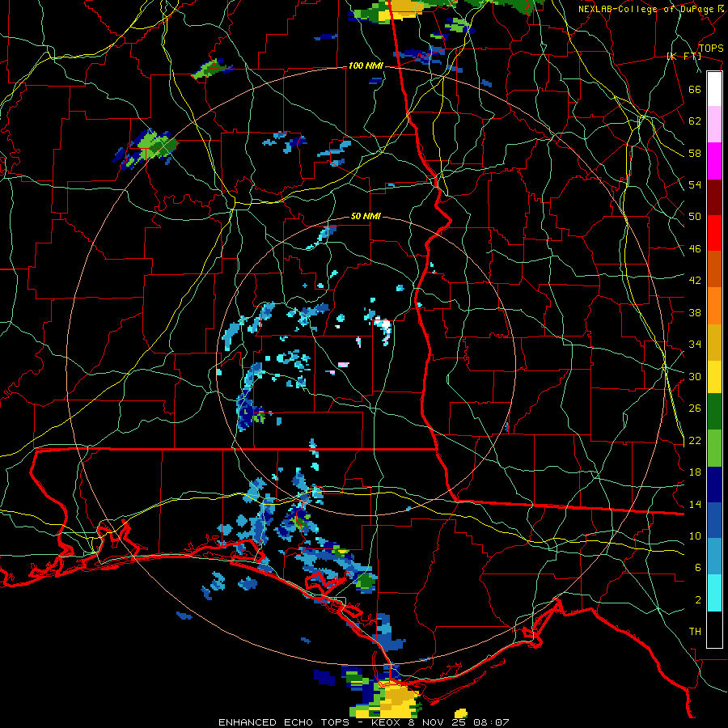Click the 30 legend value
This screenshot has height=728, width=728.
pyautogui.click(x=695, y=376)
